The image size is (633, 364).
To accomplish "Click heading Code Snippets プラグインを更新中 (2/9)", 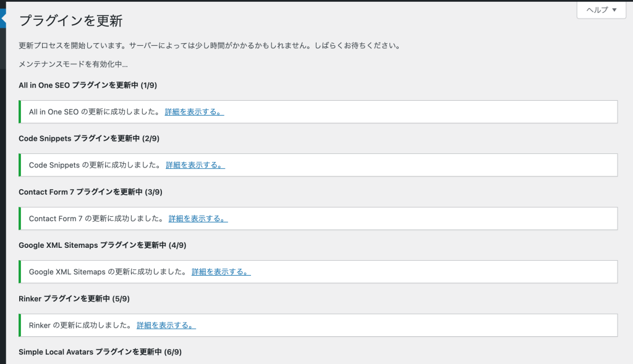I will pyautogui.click(x=89, y=138).
